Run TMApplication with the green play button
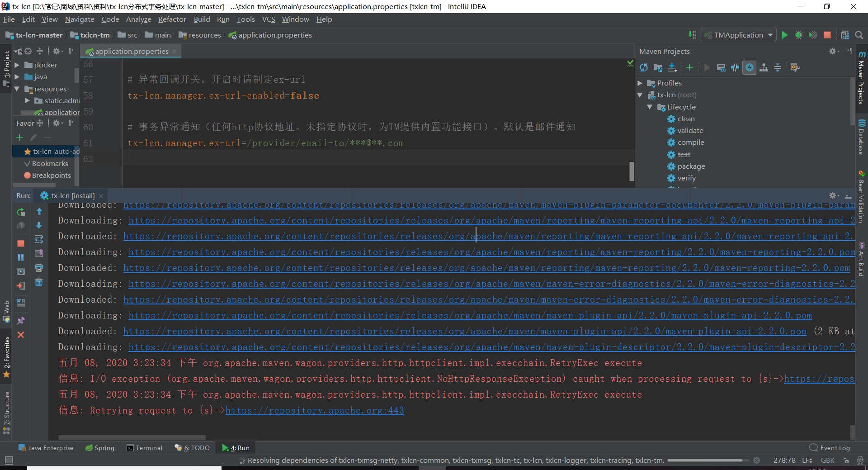868x470 pixels. (x=785, y=35)
